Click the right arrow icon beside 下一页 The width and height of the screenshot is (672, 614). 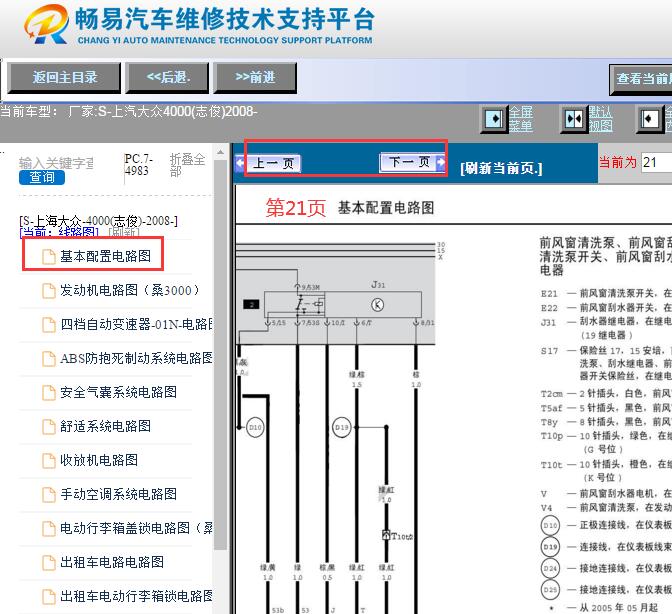point(441,162)
